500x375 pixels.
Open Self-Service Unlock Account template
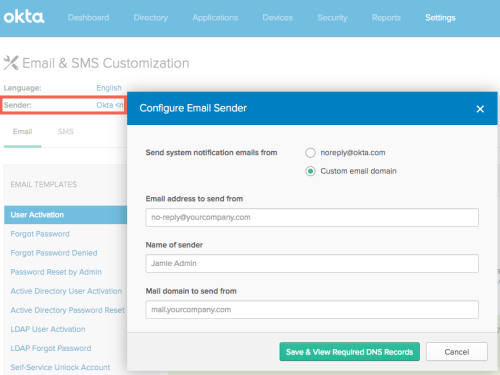[x=60, y=367]
